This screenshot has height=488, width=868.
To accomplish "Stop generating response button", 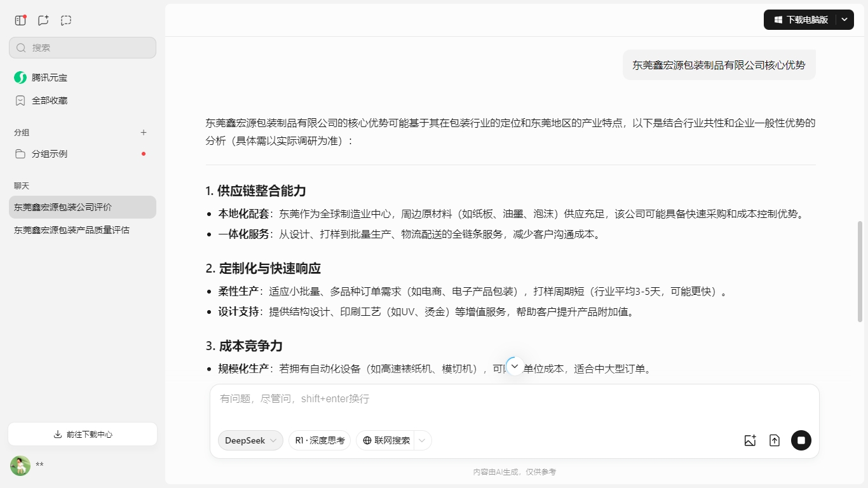I will pyautogui.click(x=801, y=440).
